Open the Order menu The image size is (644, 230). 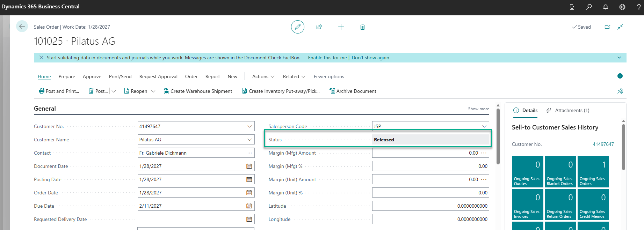pyautogui.click(x=191, y=76)
